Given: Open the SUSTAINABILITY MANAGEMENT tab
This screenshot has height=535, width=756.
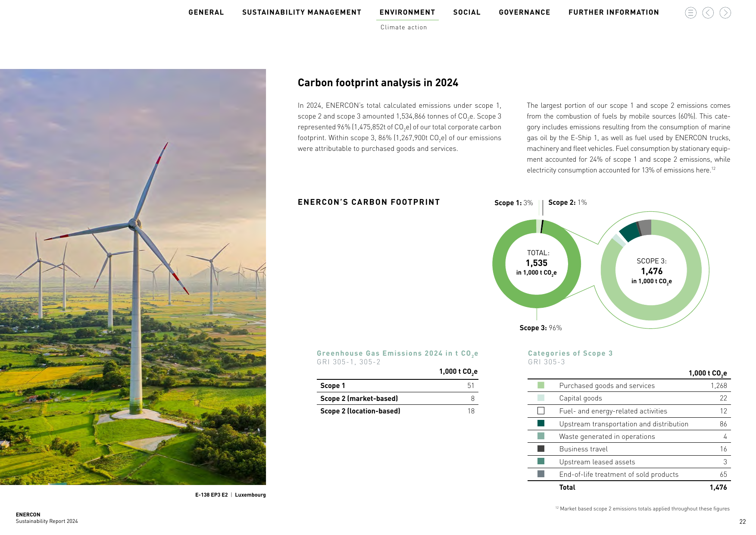Looking at the screenshot, I should (302, 13).
